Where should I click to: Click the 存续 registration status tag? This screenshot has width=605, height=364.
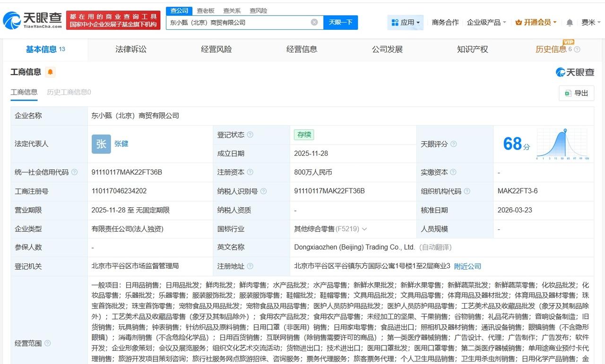pos(304,135)
